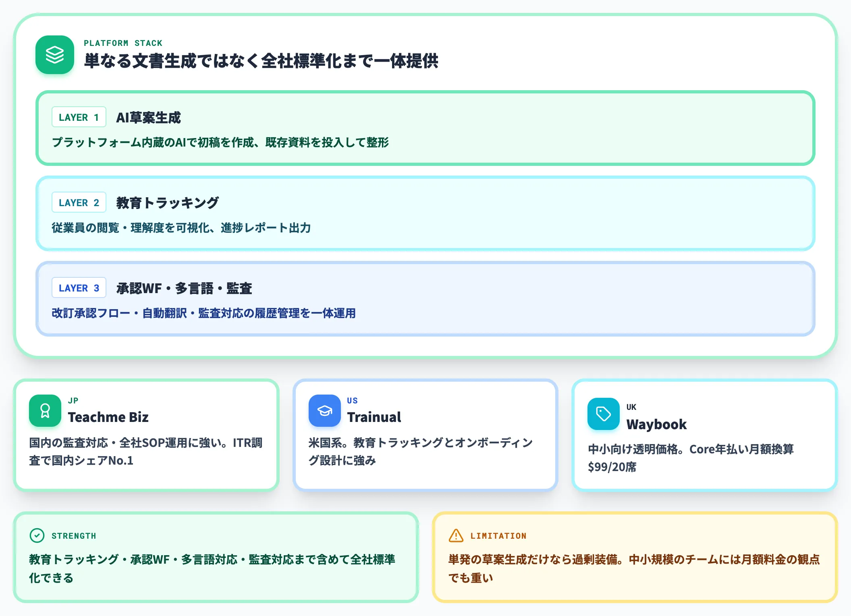Click the description 従業員の閲覧・理解度を可視化
The width and height of the screenshot is (851, 616).
tap(181, 228)
